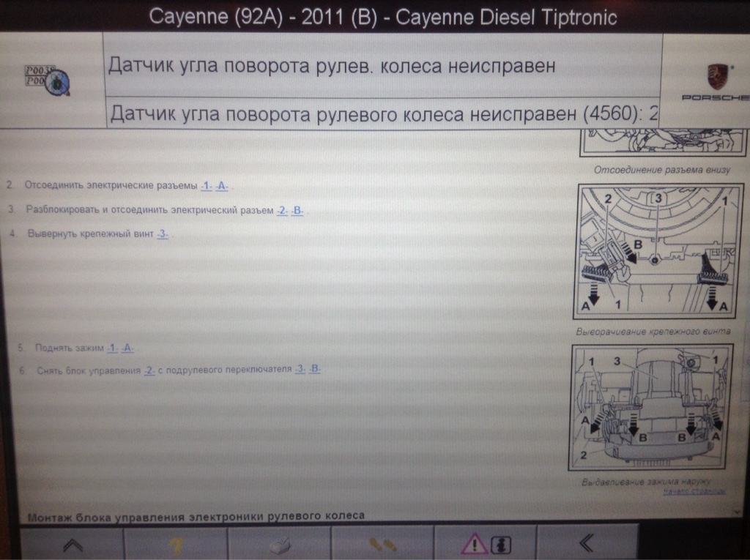750x560 pixels.
Task: Click the '-A-' link in step 5
Action: coord(127,348)
